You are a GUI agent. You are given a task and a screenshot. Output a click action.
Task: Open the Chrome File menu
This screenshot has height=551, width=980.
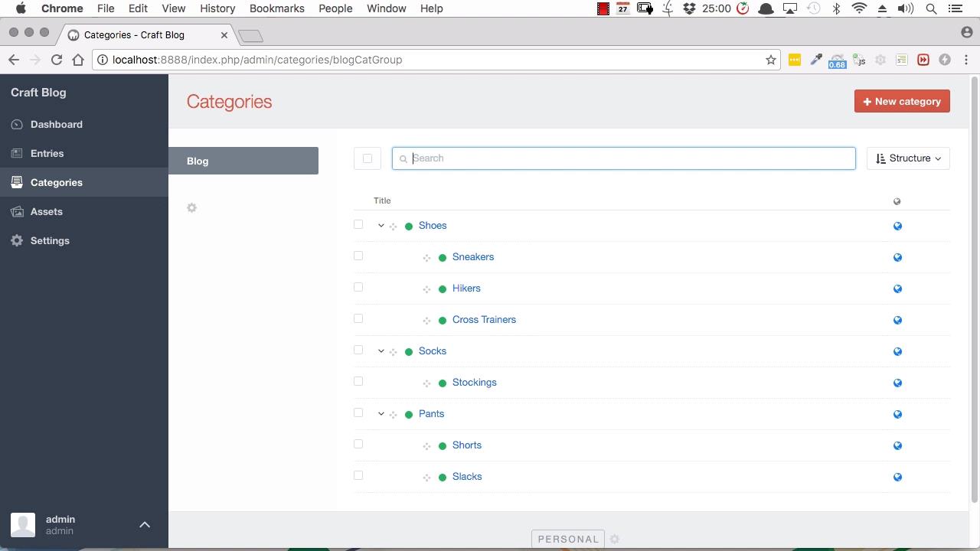click(106, 8)
